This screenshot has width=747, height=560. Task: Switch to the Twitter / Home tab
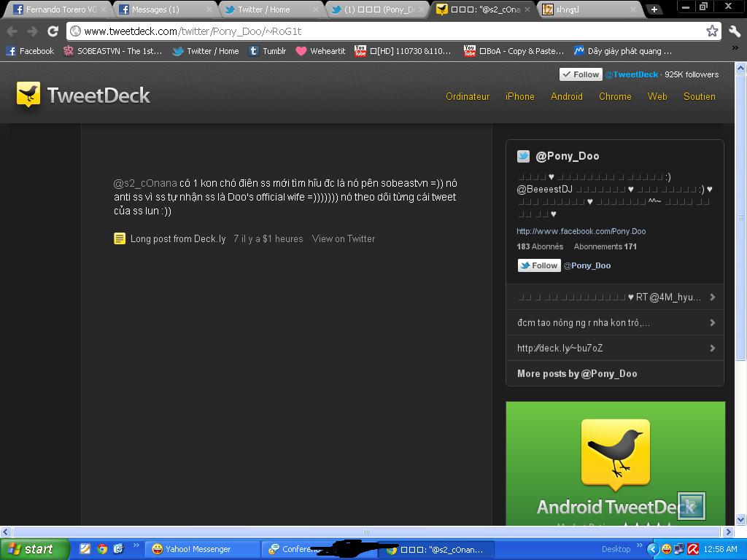point(270,9)
